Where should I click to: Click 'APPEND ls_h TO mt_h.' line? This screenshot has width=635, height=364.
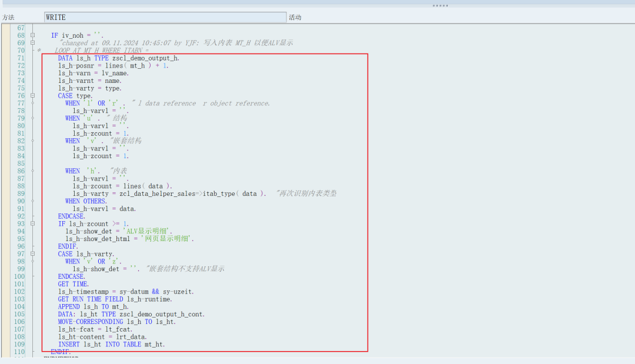[x=93, y=306]
